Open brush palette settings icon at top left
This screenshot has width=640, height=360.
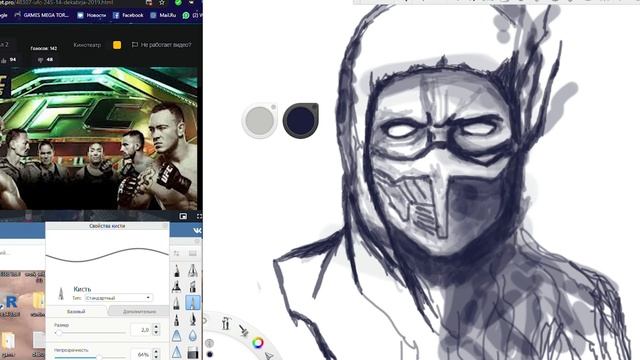click(177, 253)
